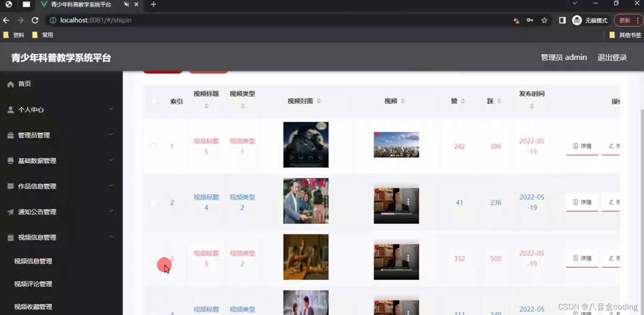Expand 基础数据管理 chevron

coord(111,160)
